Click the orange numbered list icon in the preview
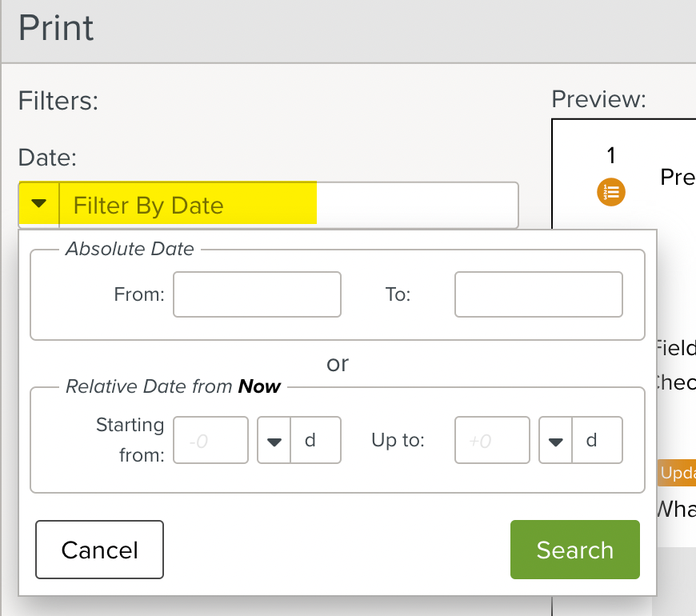Image resolution: width=696 pixels, height=616 pixels. pos(610,192)
